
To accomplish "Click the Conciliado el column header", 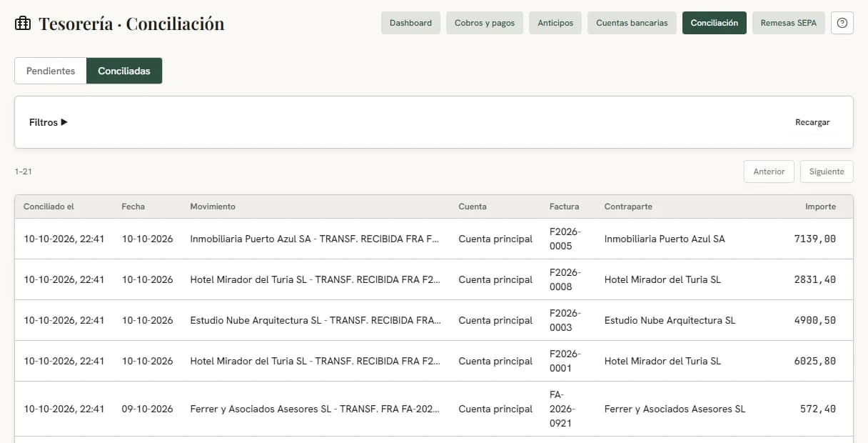I will [49, 206].
